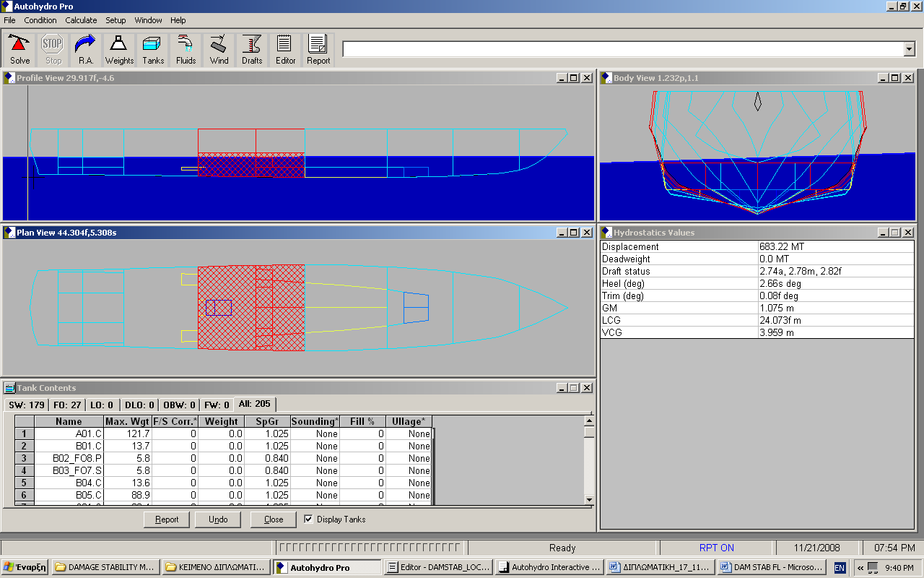The height and width of the screenshot is (578, 924).
Task: Click the Profile View window icon
Action: coord(9,78)
